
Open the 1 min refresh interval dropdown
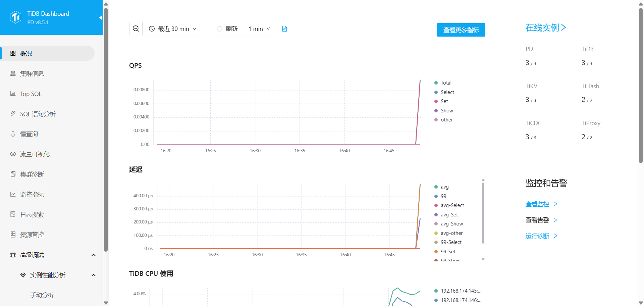tap(259, 29)
